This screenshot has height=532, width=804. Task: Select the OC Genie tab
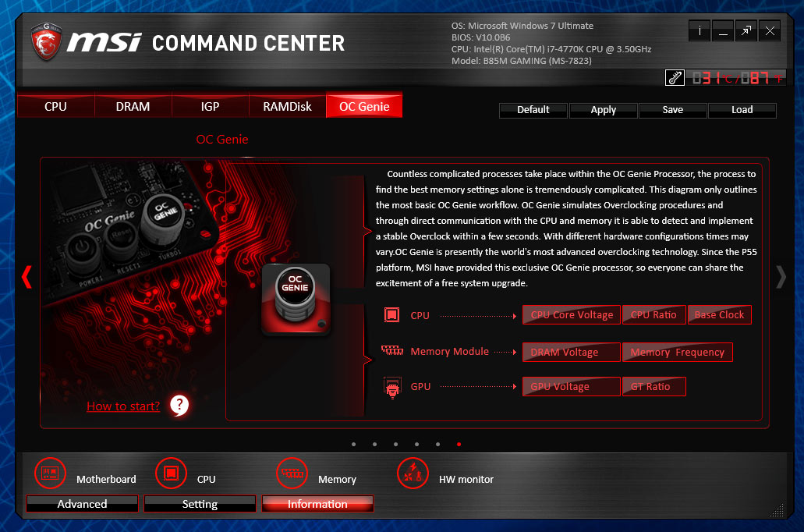(x=364, y=105)
